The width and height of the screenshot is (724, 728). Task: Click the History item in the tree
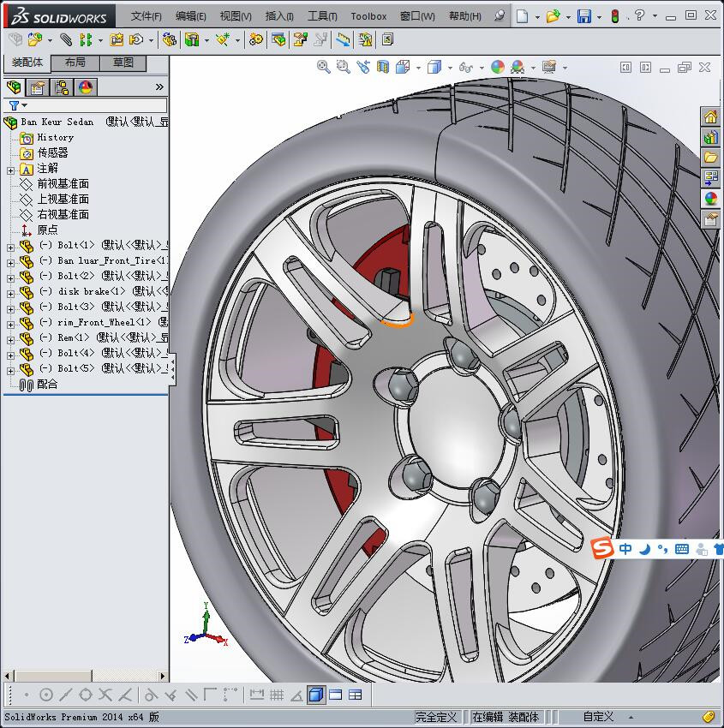[x=55, y=137]
